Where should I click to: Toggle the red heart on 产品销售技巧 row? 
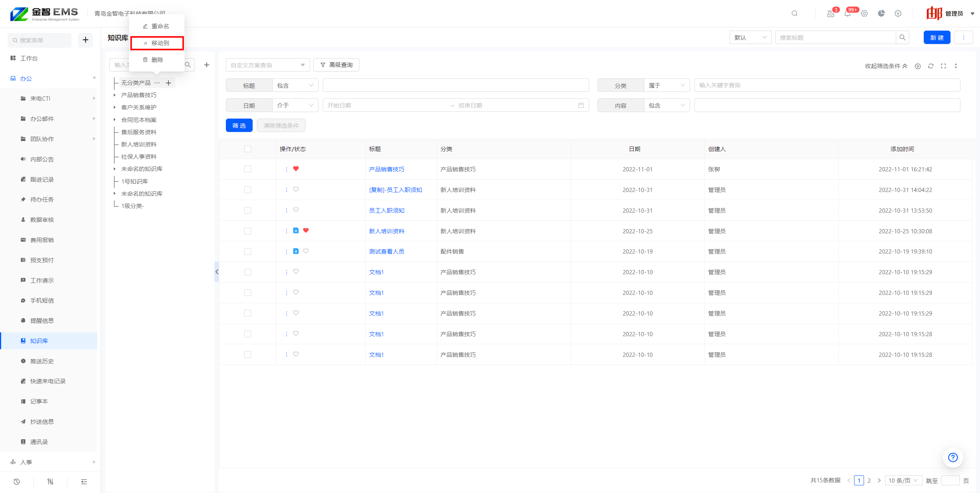[296, 169]
